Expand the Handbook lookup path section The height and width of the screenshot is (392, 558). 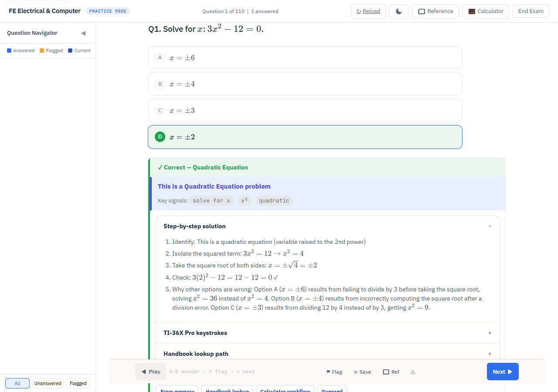(327, 354)
